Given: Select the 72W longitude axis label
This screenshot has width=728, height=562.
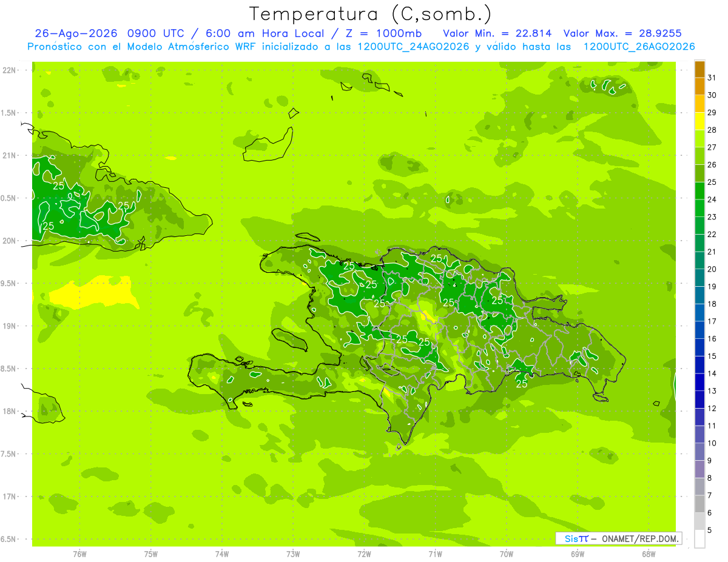Looking at the screenshot, I should click(364, 554).
